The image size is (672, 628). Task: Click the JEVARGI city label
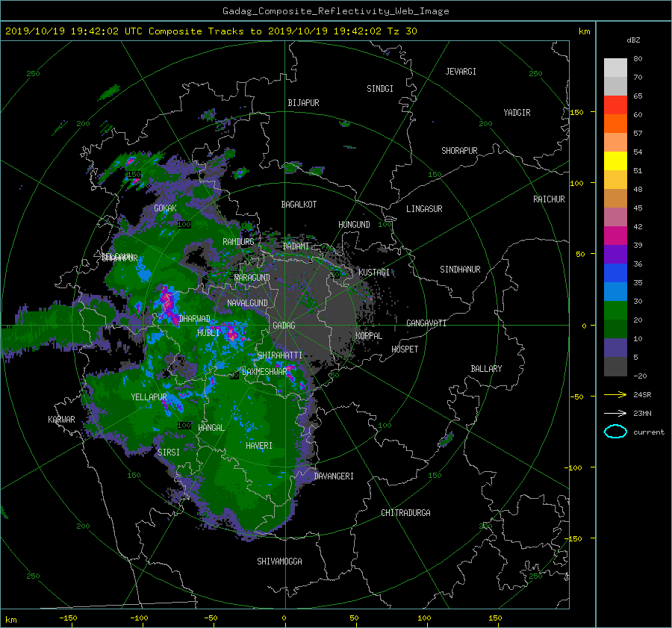pos(461,72)
